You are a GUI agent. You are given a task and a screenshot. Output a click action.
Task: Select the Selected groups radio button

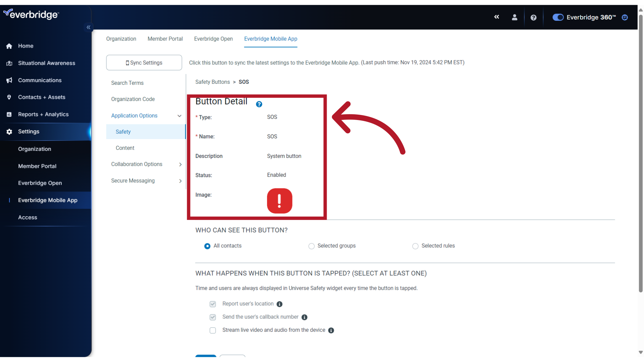point(311,246)
